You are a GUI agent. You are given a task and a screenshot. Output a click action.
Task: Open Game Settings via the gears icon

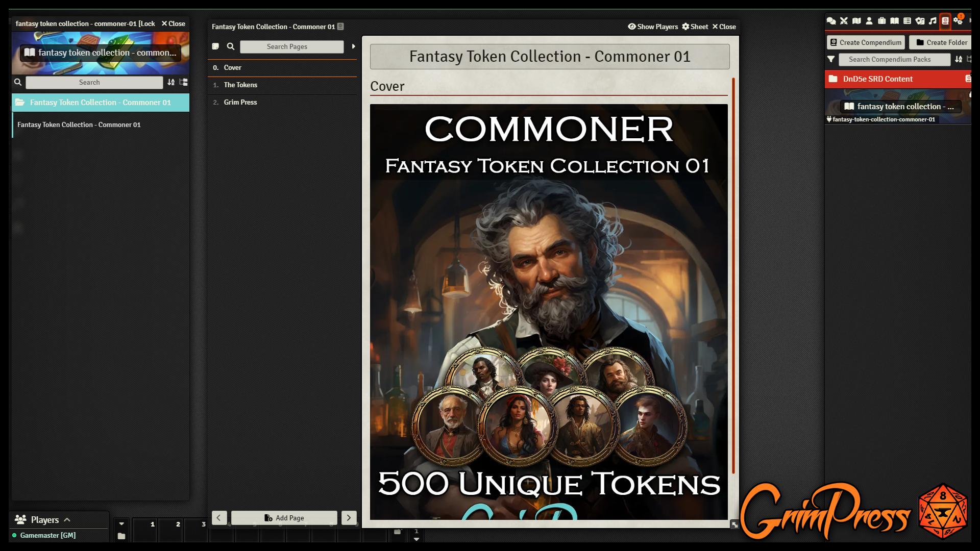coord(958,20)
